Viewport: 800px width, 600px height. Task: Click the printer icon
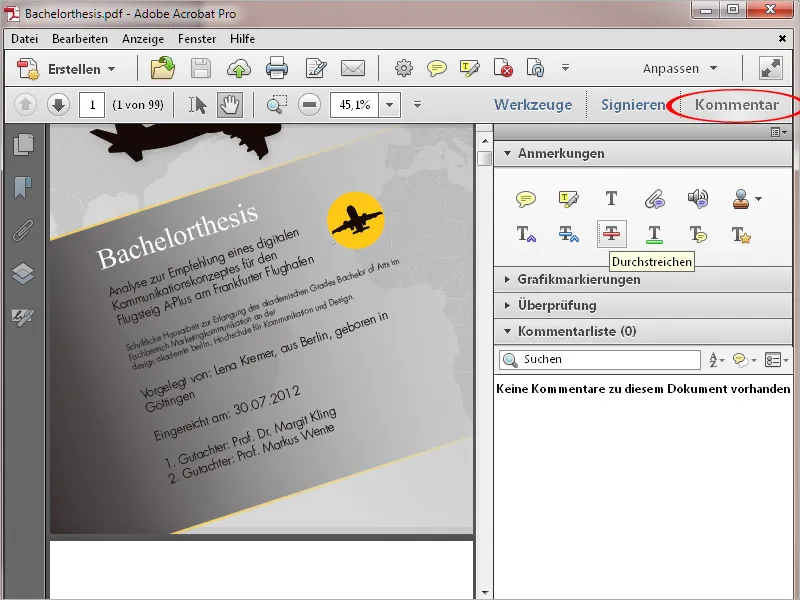click(277, 68)
